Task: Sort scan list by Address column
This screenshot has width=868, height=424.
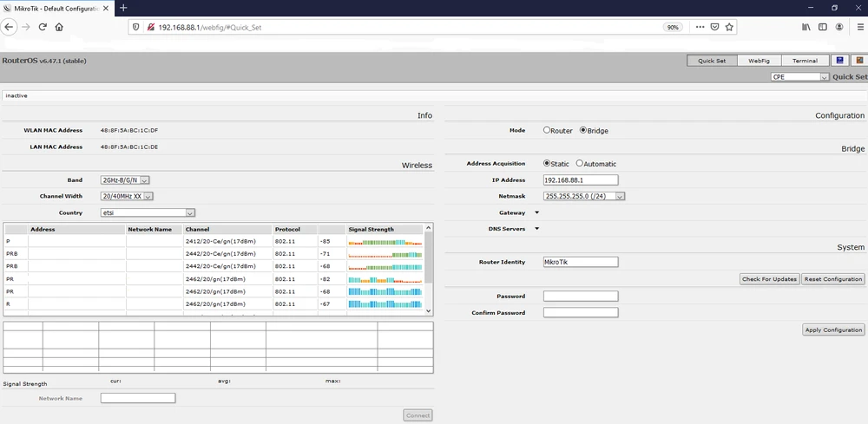Action: click(76, 229)
